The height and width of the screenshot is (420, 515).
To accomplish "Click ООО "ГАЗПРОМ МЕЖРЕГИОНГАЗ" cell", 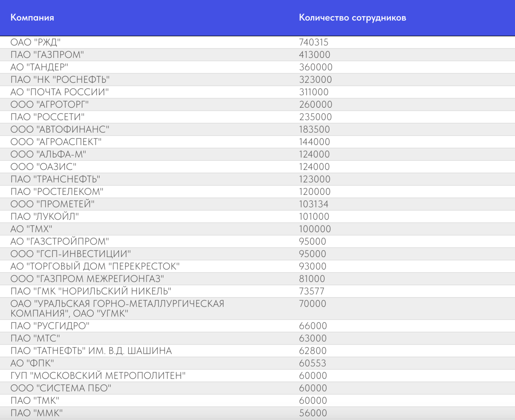I will coord(87,278).
